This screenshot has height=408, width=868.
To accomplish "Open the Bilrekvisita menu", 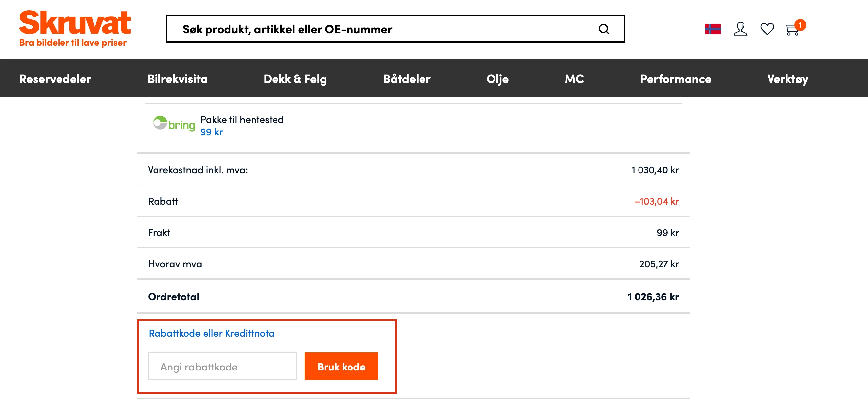I will (177, 79).
